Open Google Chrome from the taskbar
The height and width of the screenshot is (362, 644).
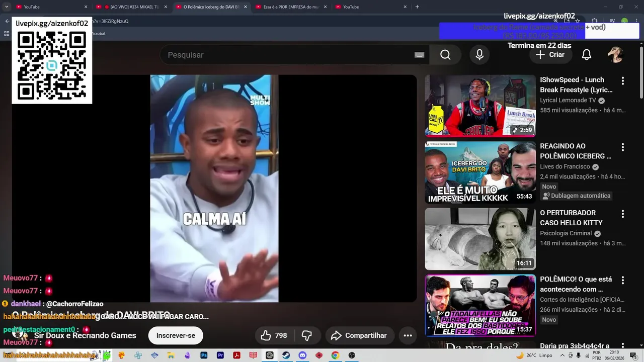335,355
